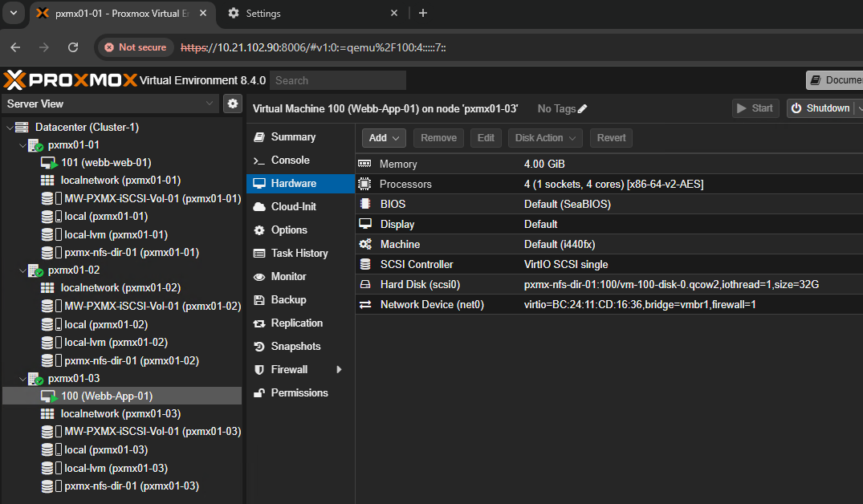The width and height of the screenshot is (863, 504).
Task: Click the Search input field
Action: click(337, 79)
